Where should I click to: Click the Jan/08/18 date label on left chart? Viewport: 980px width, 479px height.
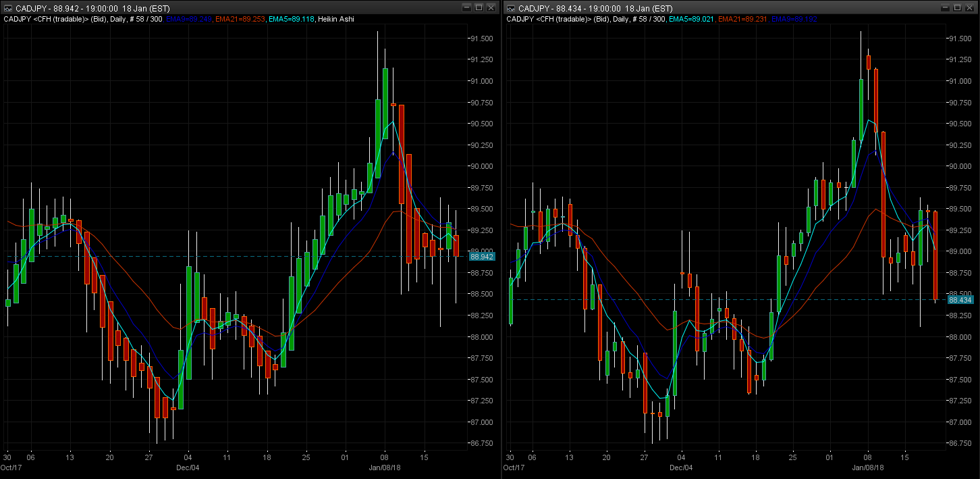(385, 468)
